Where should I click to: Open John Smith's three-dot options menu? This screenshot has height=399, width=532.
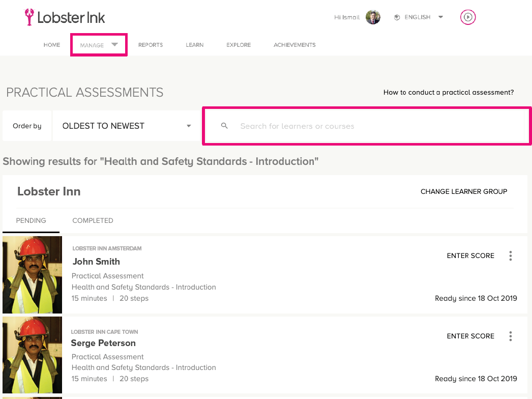click(x=510, y=255)
